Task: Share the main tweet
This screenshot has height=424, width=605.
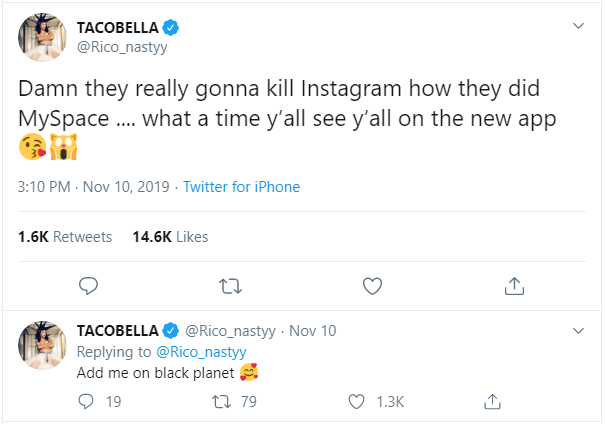Action: (514, 287)
